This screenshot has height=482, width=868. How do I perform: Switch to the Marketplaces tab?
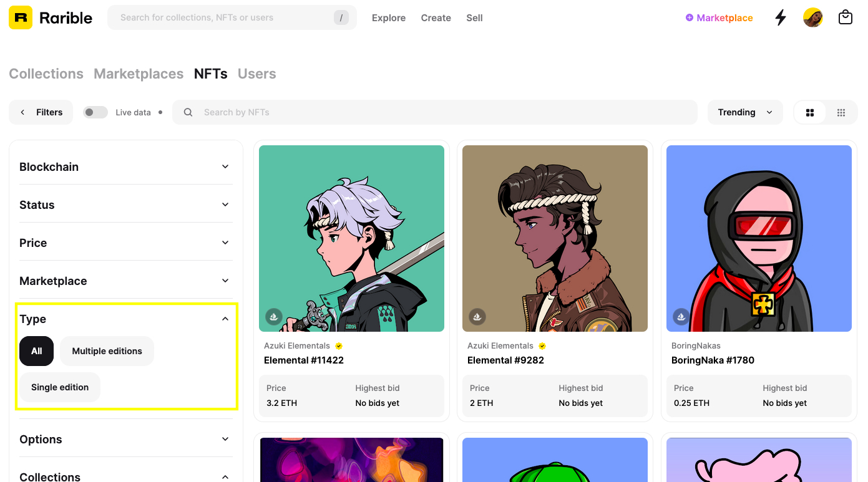tap(139, 74)
